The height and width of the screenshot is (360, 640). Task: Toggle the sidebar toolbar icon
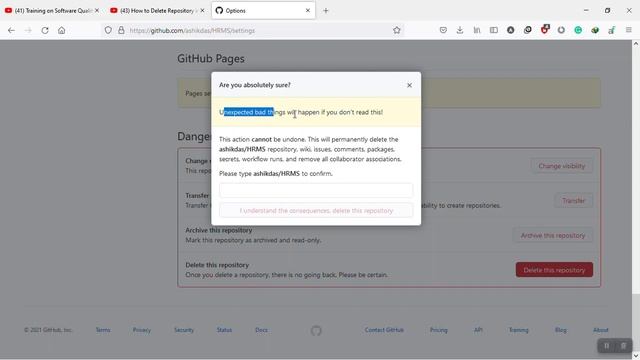pyautogui.click(x=494, y=30)
